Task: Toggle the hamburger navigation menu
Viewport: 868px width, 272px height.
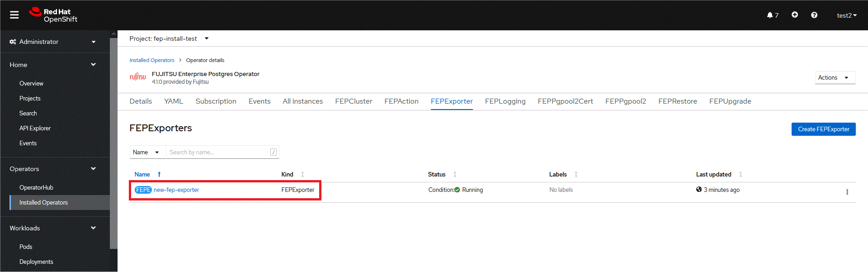Action: click(14, 15)
